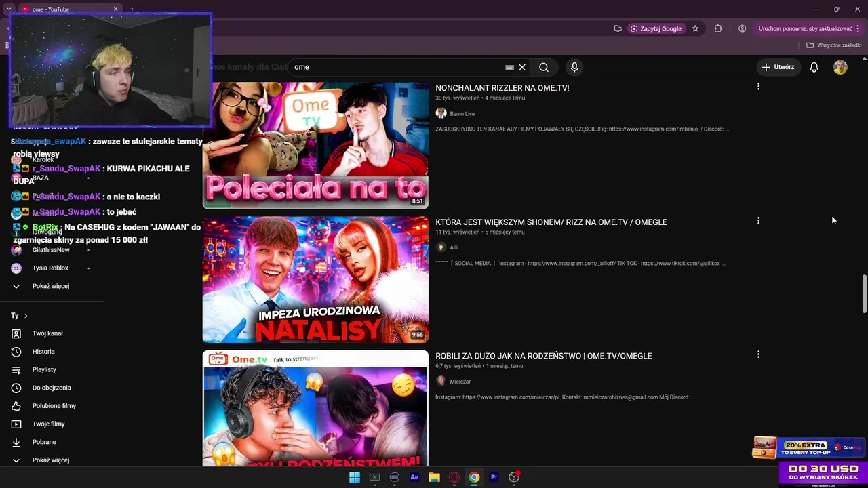Open the Poleciała na to video thumbnail
Screen dimensions: 868x488
315,145
